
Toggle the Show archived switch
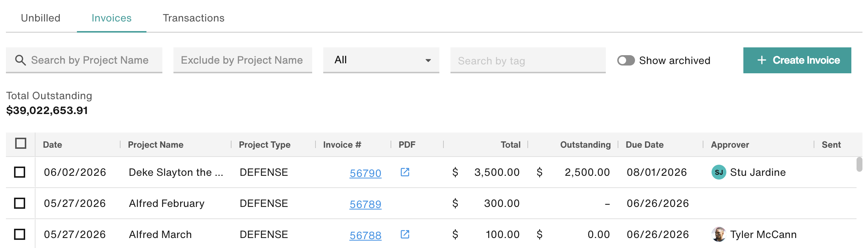coord(626,60)
